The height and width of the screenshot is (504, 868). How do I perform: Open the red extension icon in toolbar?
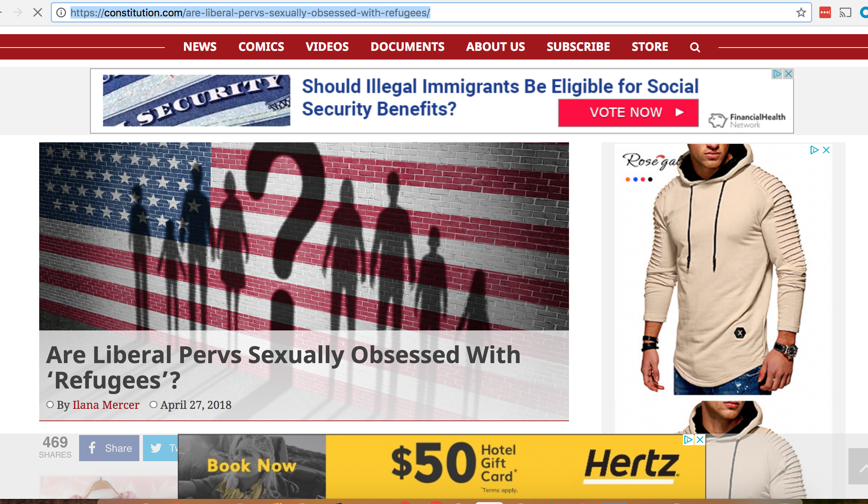coord(825,13)
